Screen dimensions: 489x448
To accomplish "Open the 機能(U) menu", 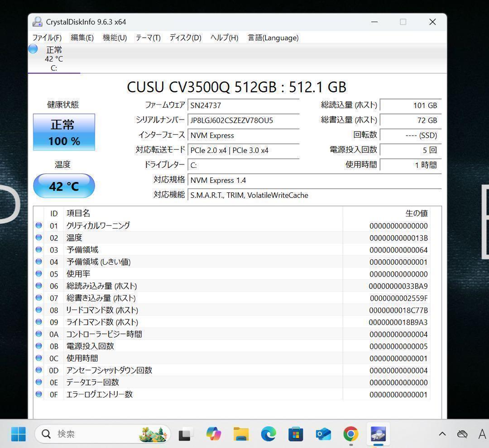I will click(x=115, y=38).
